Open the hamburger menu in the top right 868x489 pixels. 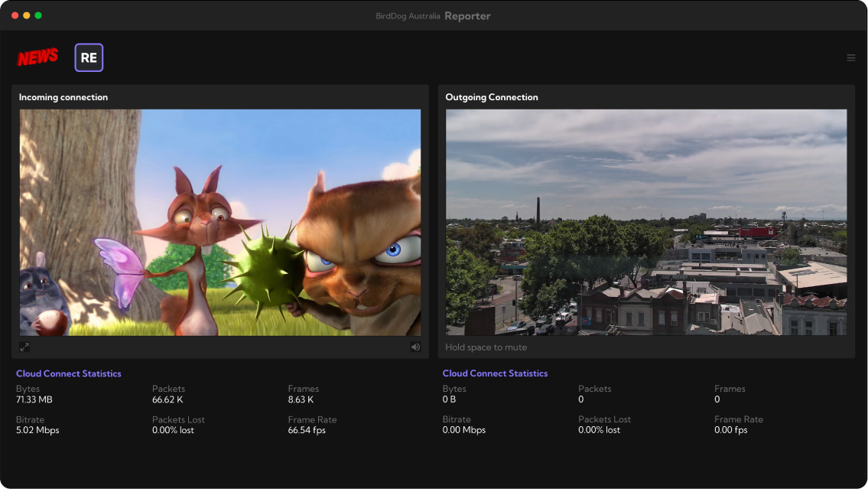pos(850,57)
